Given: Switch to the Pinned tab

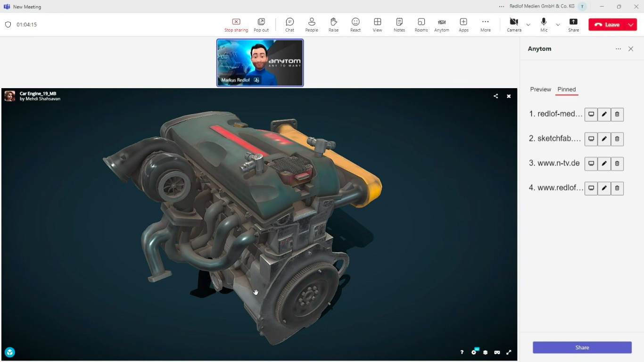Looking at the screenshot, I should pos(567,90).
